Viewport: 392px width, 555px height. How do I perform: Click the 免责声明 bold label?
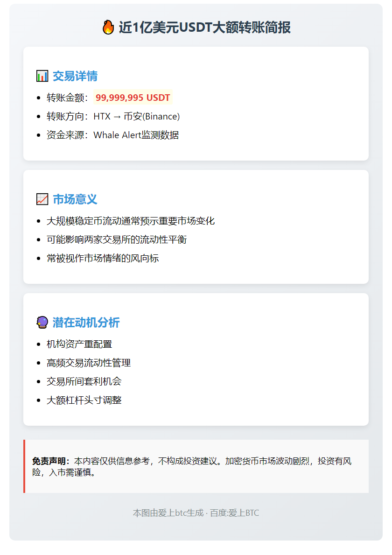50,461
